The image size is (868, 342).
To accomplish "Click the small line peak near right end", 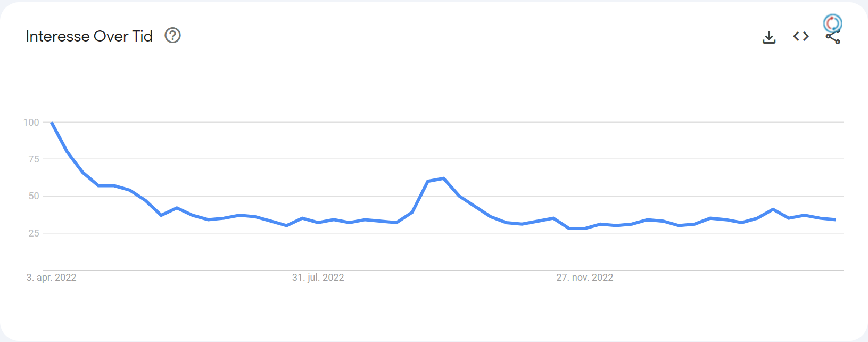I will pyautogui.click(x=773, y=209).
